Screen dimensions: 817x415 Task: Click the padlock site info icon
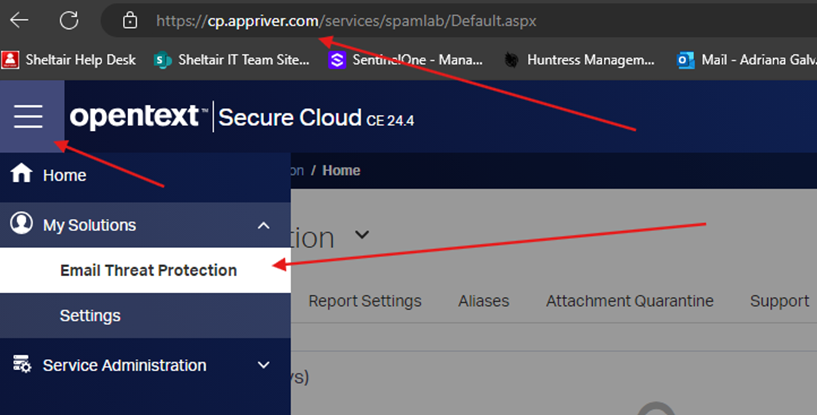[130, 20]
